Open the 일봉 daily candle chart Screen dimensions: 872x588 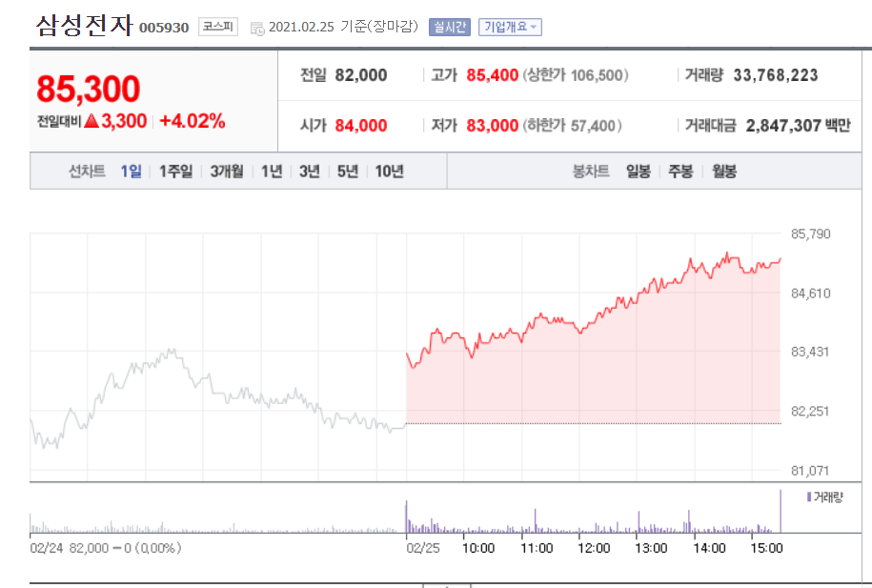coord(639,172)
